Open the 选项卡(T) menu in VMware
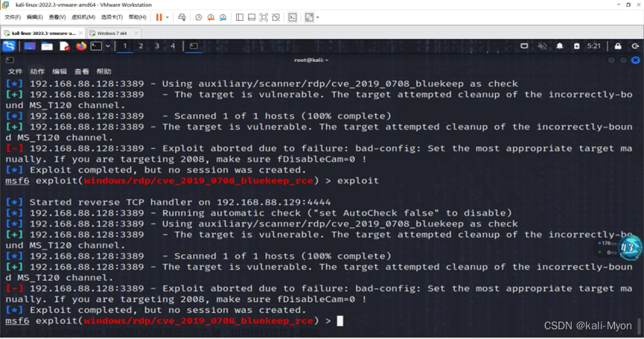The width and height of the screenshot is (644, 339). click(112, 17)
